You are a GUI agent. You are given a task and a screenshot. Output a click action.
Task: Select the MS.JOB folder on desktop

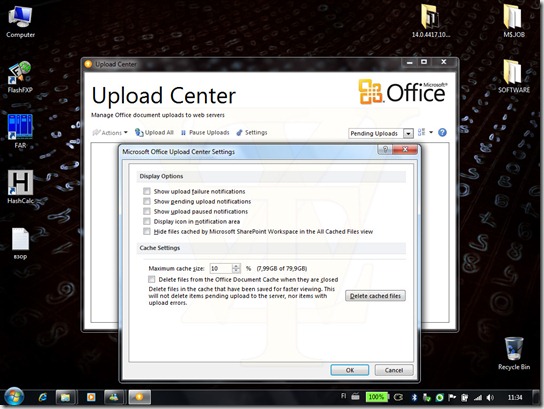(x=513, y=20)
